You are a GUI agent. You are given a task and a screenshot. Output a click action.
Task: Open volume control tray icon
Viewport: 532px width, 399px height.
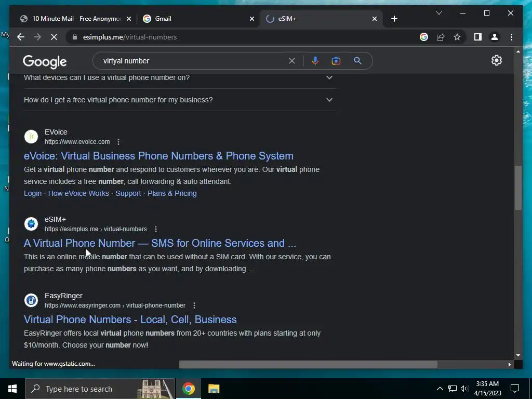click(464, 389)
